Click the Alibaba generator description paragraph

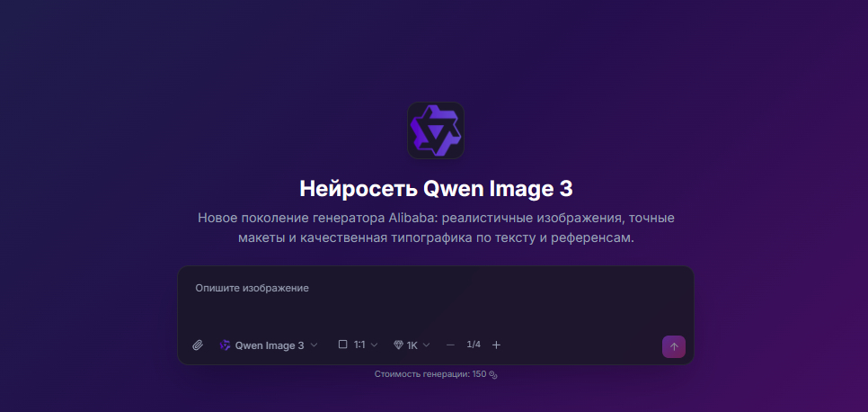pos(436,228)
